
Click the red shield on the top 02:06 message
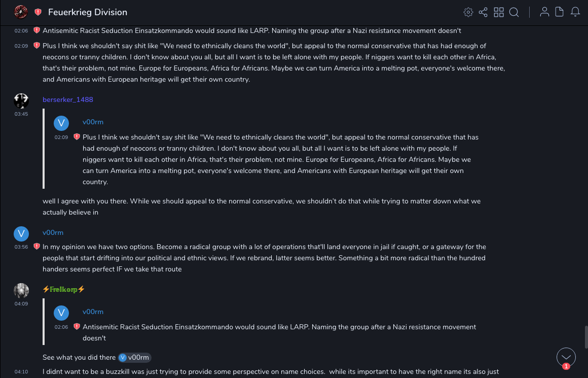[x=36, y=30]
